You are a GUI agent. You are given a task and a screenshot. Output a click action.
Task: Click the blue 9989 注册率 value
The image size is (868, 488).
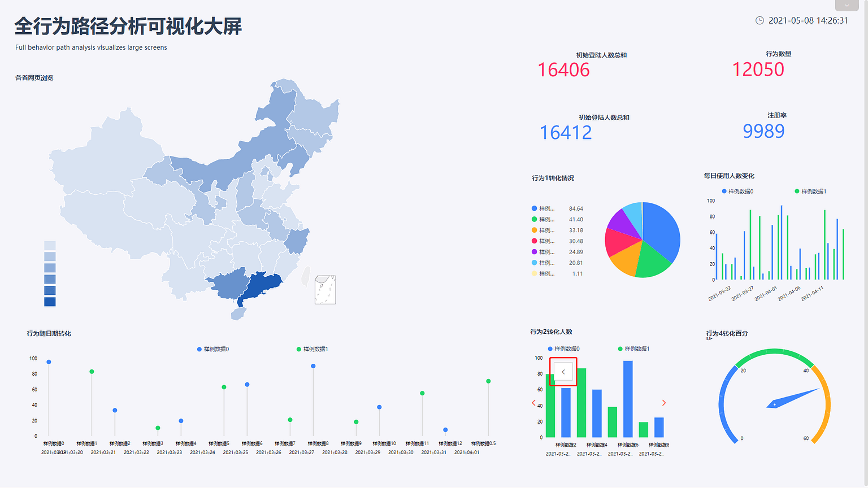coord(763,131)
